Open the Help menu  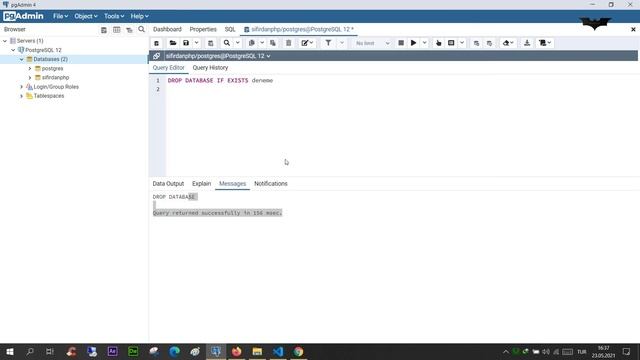(x=139, y=16)
